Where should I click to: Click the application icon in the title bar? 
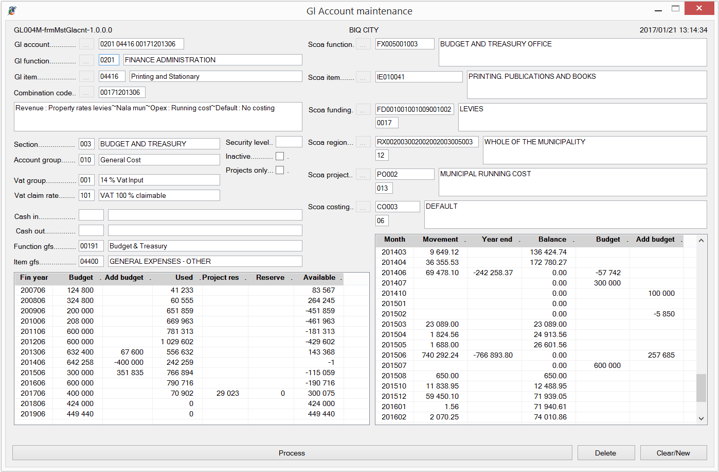(x=12, y=11)
